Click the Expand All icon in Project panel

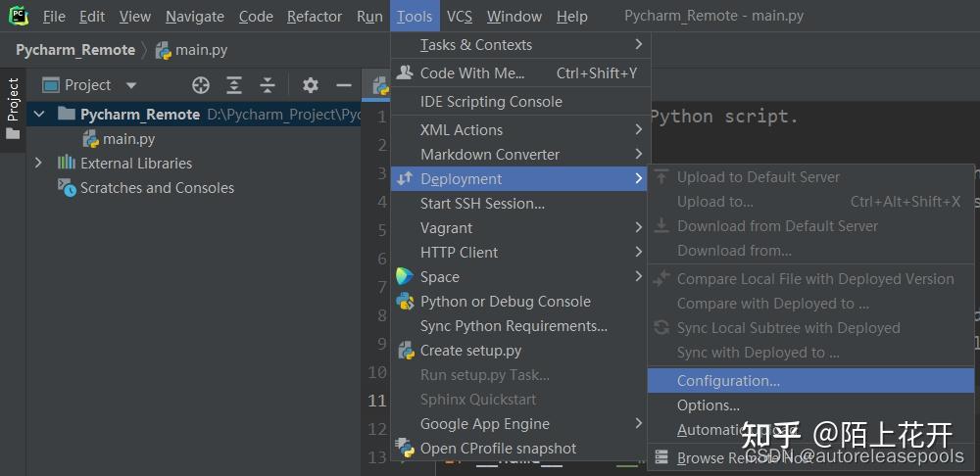pyautogui.click(x=234, y=85)
